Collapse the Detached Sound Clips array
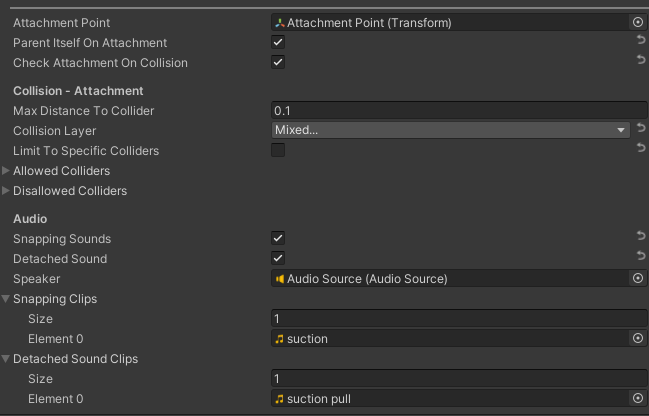Screen dimensions: 649x416 (7, 359)
